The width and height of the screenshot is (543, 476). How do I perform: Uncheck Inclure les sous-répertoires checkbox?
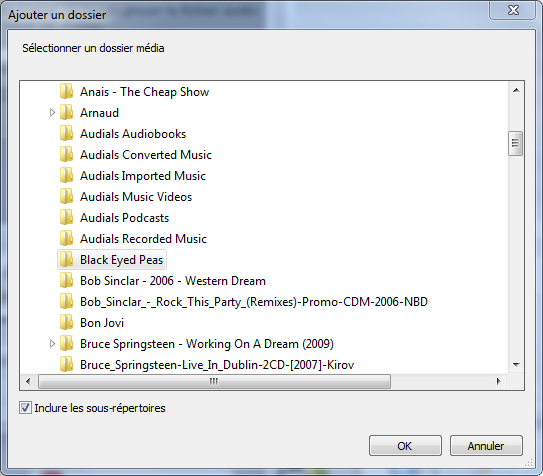pos(25,408)
